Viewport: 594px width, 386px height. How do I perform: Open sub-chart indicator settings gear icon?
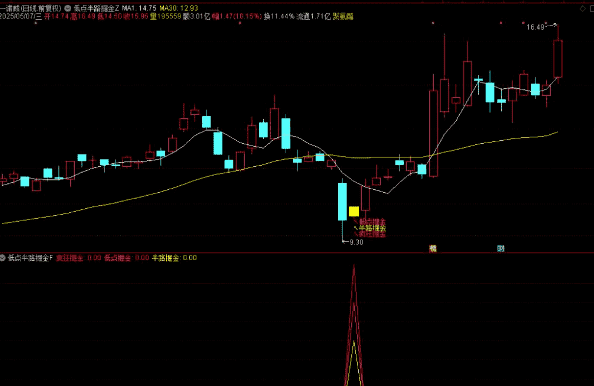(x=3, y=258)
